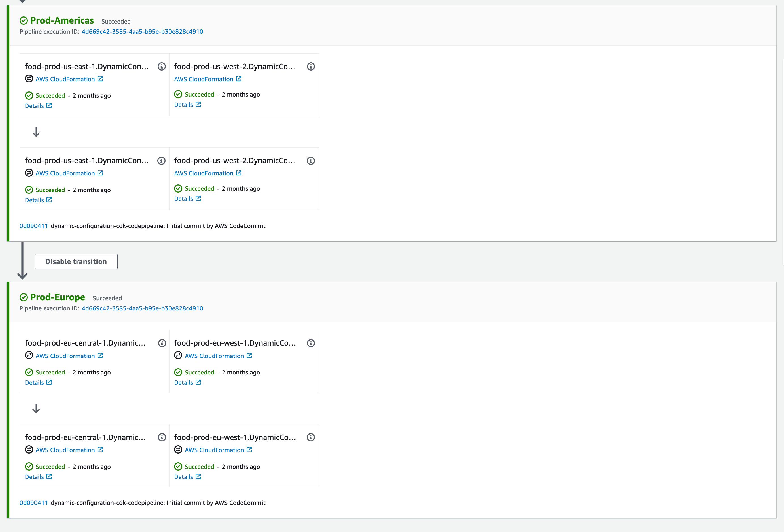Open Prod-Americas pipeline execution ID link
This screenshot has width=784, height=532.
(142, 32)
